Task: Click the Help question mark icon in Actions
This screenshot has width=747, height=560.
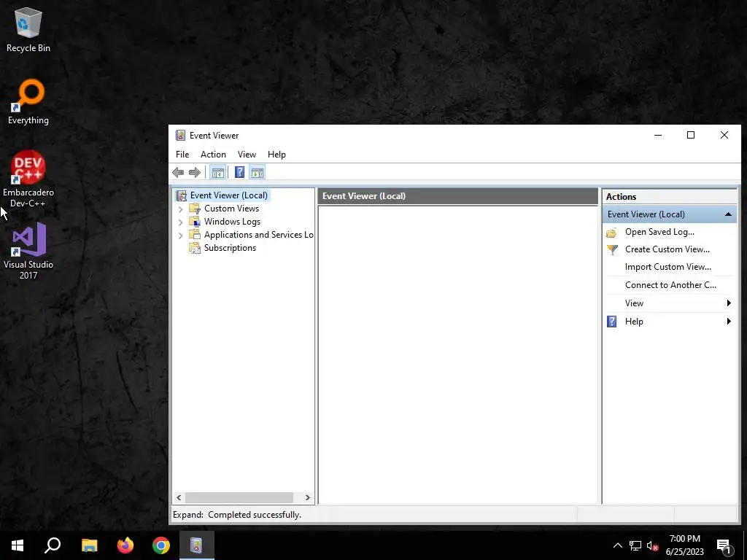Action: click(x=612, y=322)
